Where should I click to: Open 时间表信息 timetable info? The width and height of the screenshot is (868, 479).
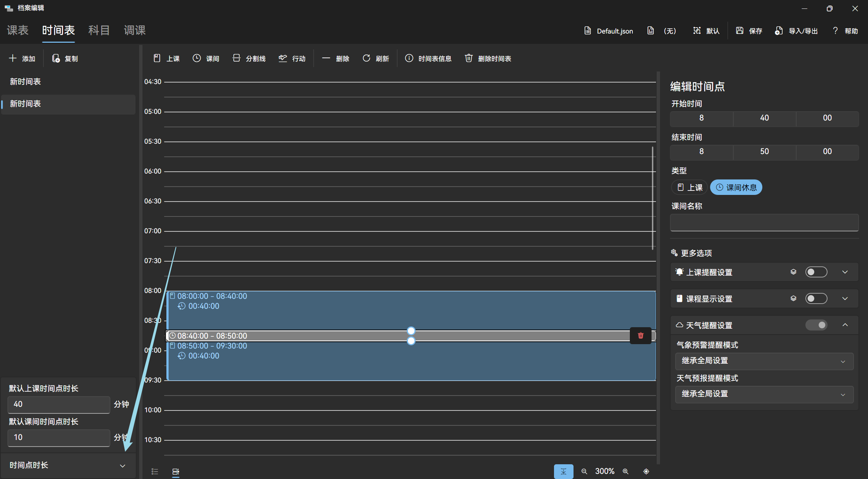coord(428,59)
